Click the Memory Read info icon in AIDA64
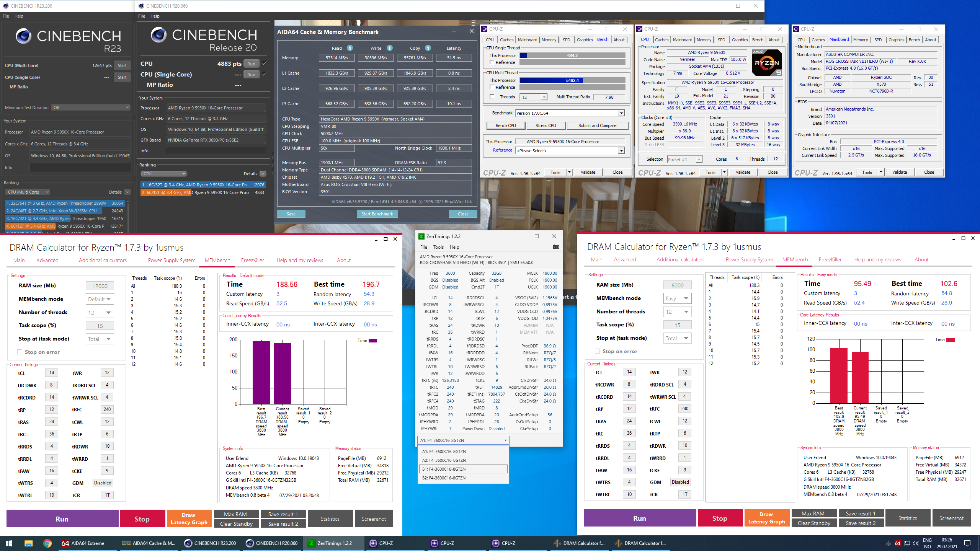 point(350,48)
